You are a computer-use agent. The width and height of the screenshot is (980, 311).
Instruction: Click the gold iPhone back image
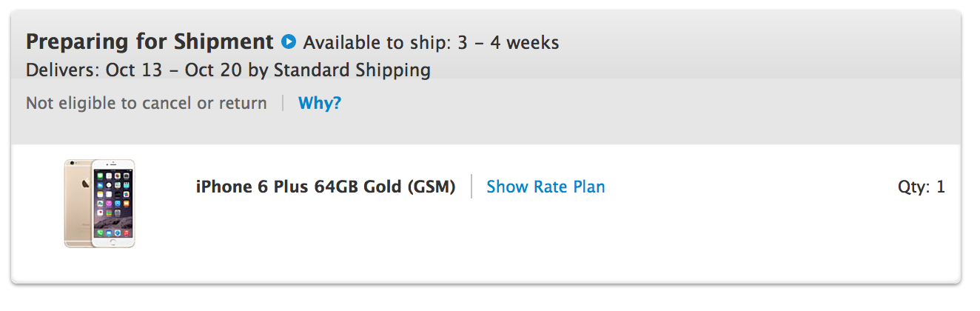click(77, 202)
